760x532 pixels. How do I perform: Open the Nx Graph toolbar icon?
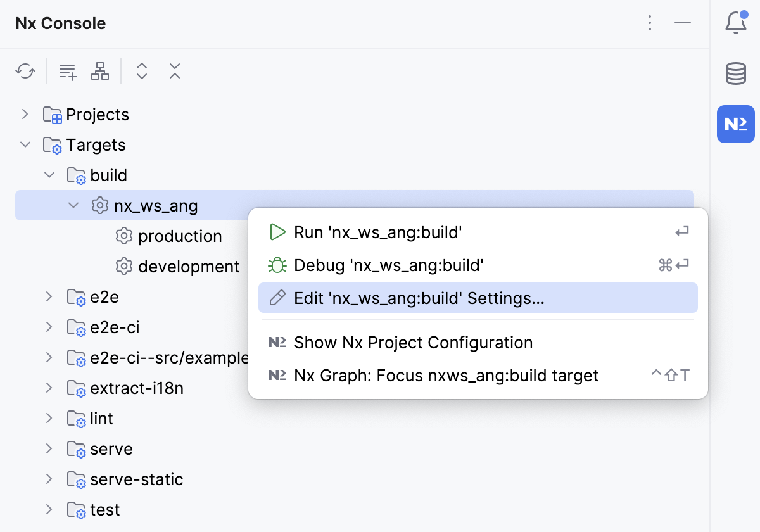point(99,71)
